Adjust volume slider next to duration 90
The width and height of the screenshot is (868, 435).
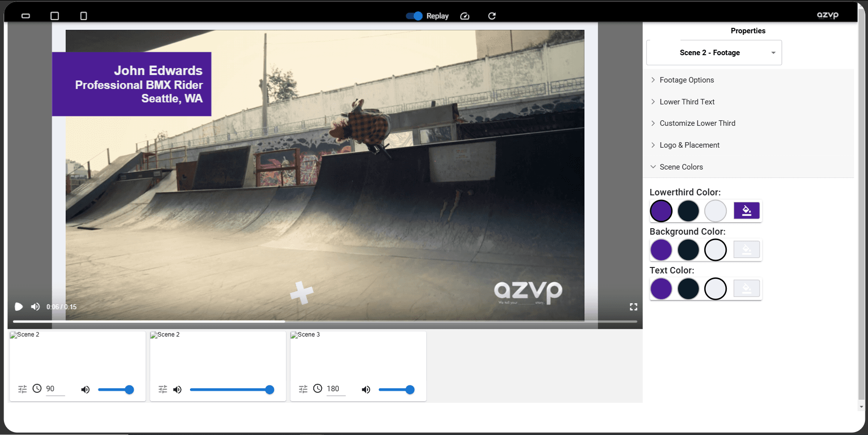pos(116,390)
